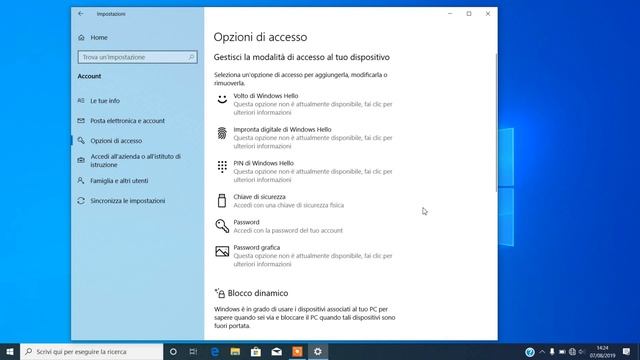Click the network globe tray icon

(x=572, y=351)
